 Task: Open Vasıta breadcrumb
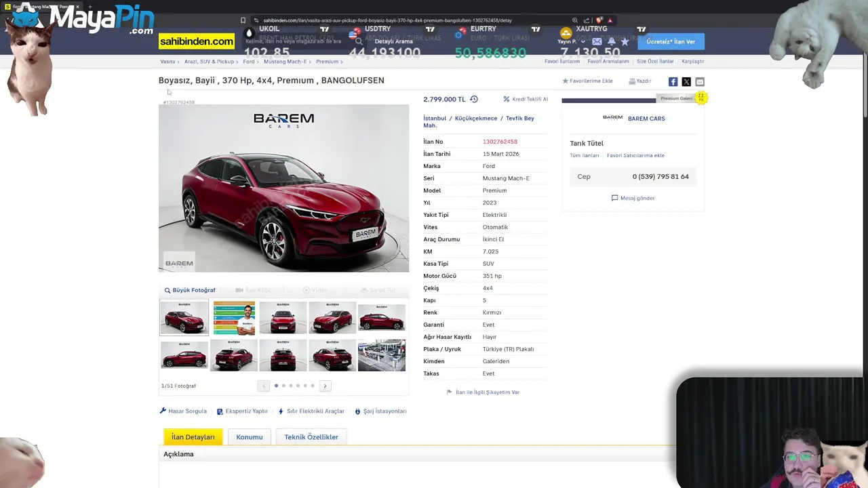pos(167,62)
